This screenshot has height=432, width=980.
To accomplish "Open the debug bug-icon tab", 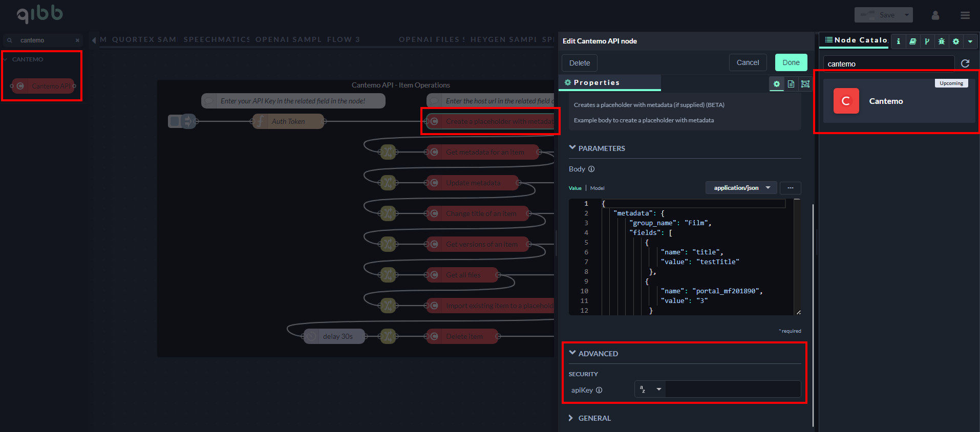I will tap(941, 41).
